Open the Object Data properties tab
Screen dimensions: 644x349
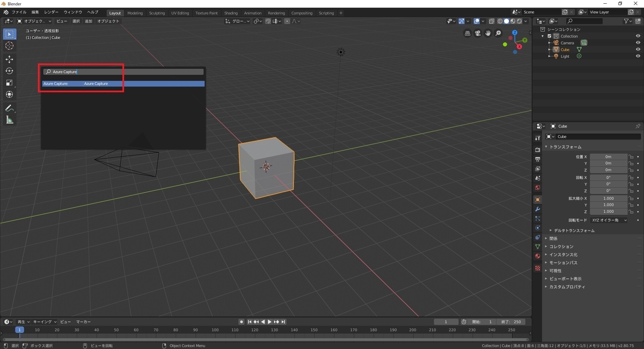click(x=537, y=246)
